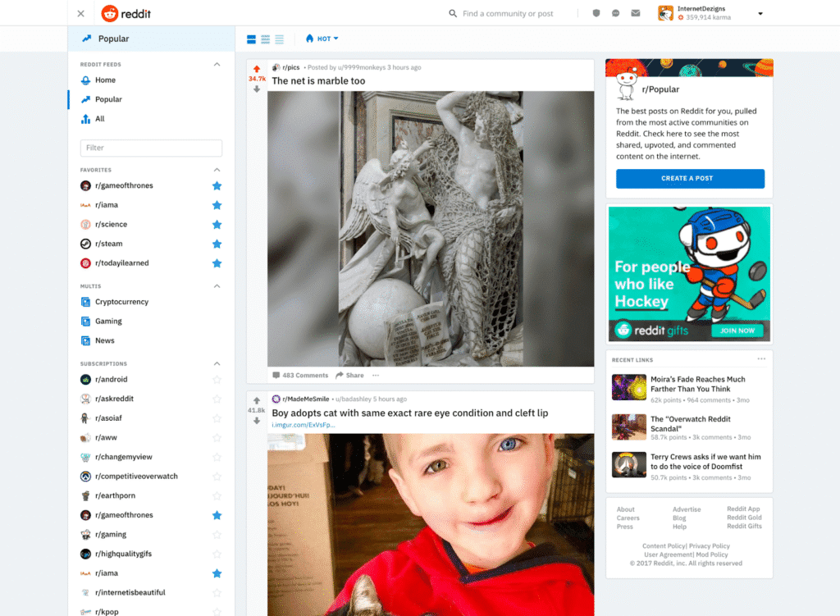The width and height of the screenshot is (840, 616).
Task: Select the card view layout icon
Action: coord(249,39)
